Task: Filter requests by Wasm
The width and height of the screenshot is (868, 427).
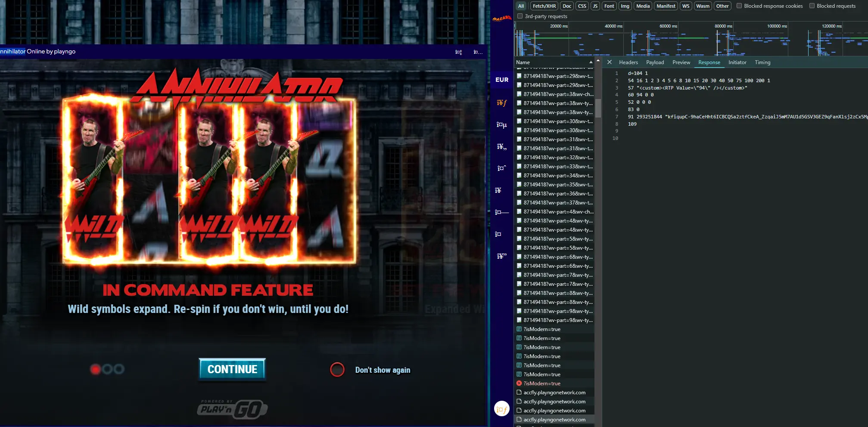Action: [703, 6]
